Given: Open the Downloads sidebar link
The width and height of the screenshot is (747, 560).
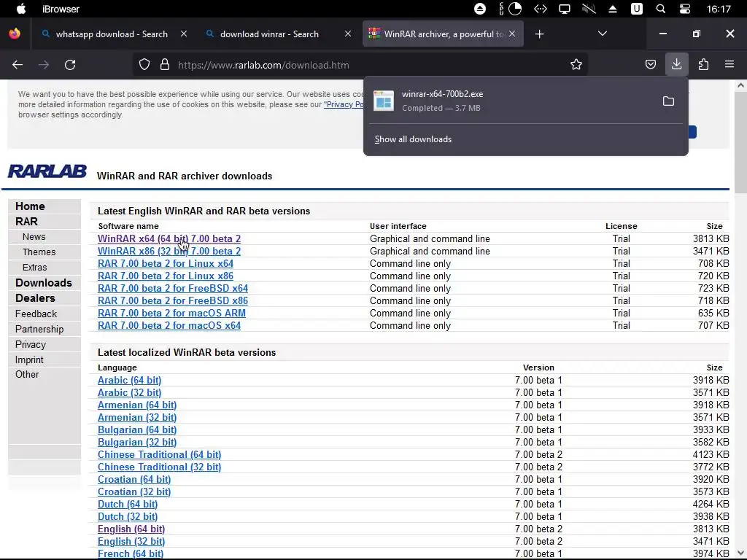Looking at the screenshot, I should click(43, 283).
